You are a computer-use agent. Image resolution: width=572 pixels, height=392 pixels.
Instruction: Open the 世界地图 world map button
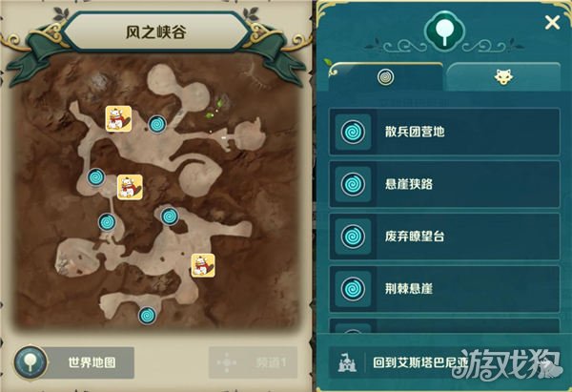point(74,362)
